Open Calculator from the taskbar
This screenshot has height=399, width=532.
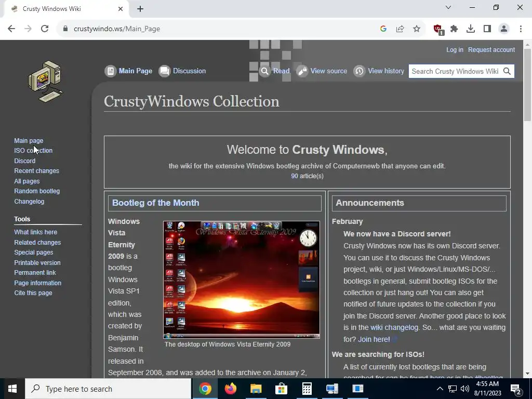click(x=307, y=389)
